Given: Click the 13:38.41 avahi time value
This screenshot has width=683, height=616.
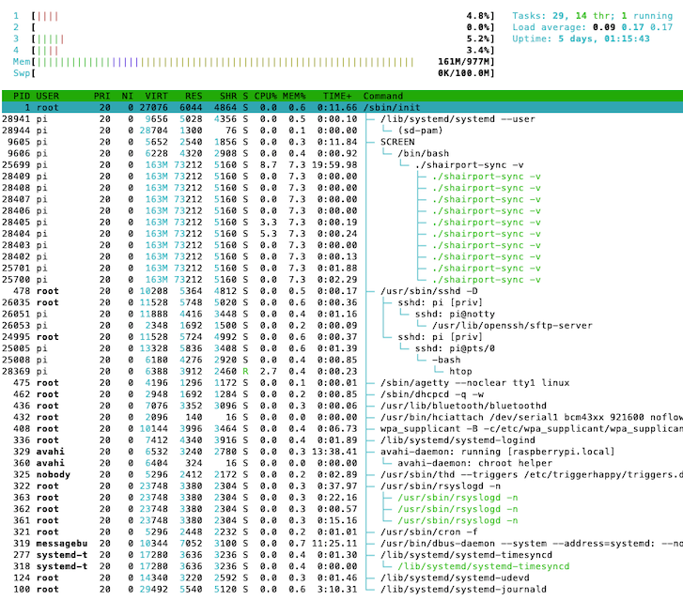Looking at the screenshot, I should click(x=334, y=452).
